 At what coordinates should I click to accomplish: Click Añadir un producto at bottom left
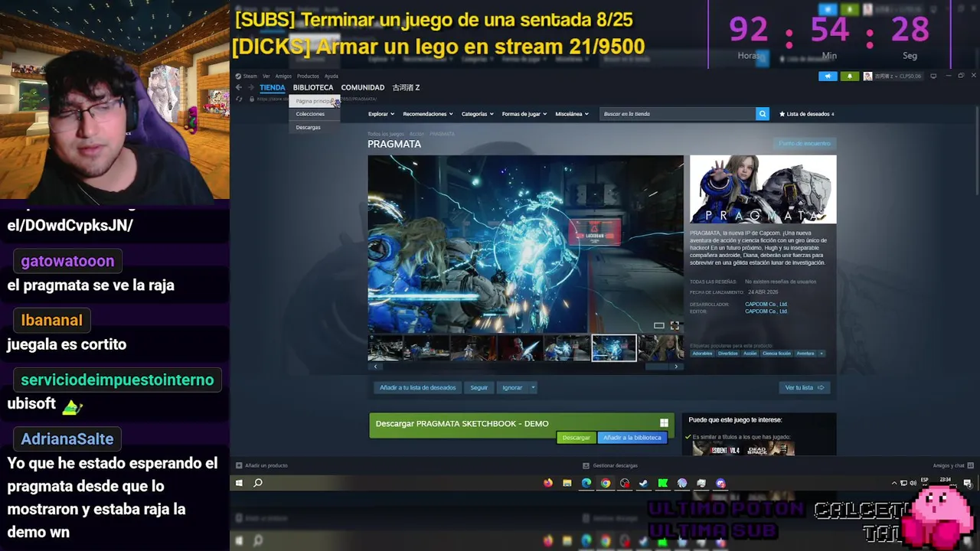click(x=262, y=465)
